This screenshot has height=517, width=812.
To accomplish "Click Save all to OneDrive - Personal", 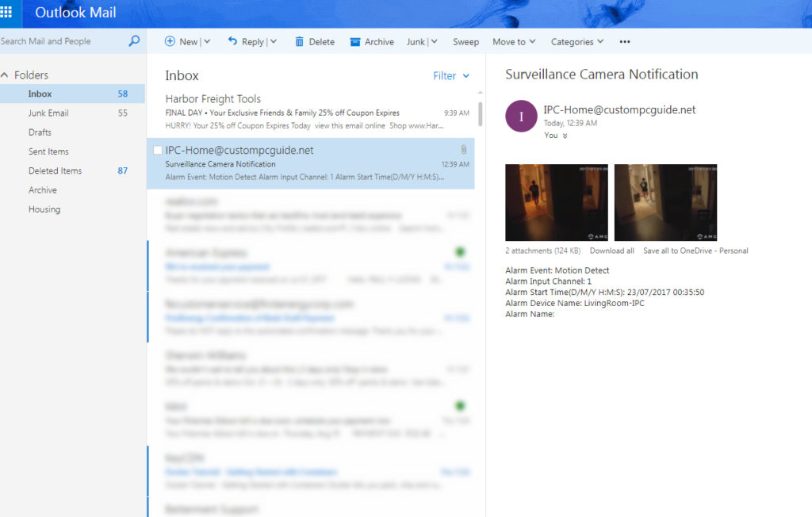I will [695, 251].
